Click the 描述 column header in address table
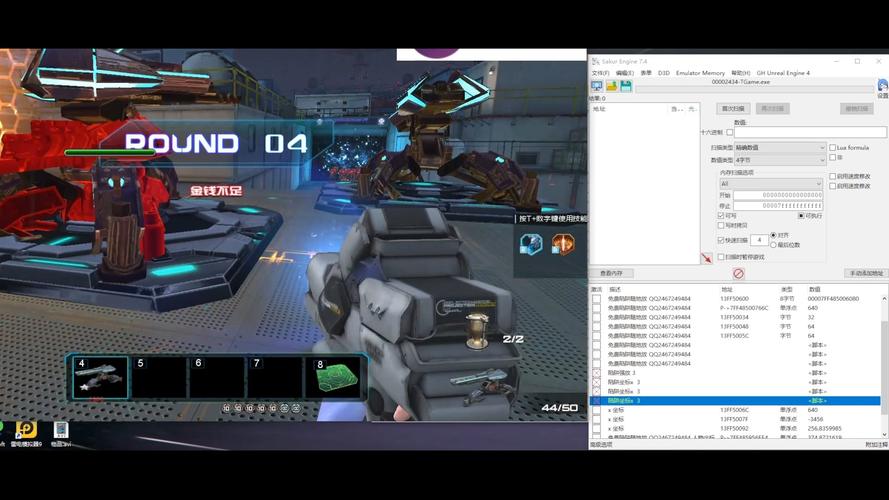 pos(615,289)
